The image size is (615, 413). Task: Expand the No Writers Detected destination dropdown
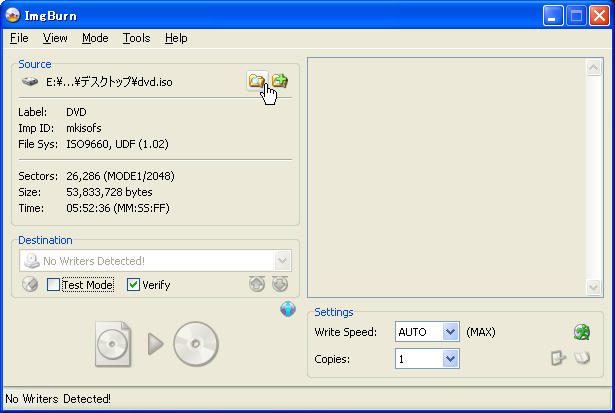tap(282, 261)
